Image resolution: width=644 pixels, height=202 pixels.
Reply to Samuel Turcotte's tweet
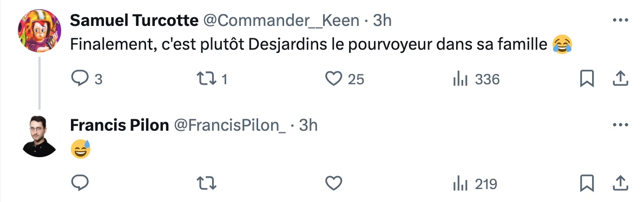pos(87,79)
